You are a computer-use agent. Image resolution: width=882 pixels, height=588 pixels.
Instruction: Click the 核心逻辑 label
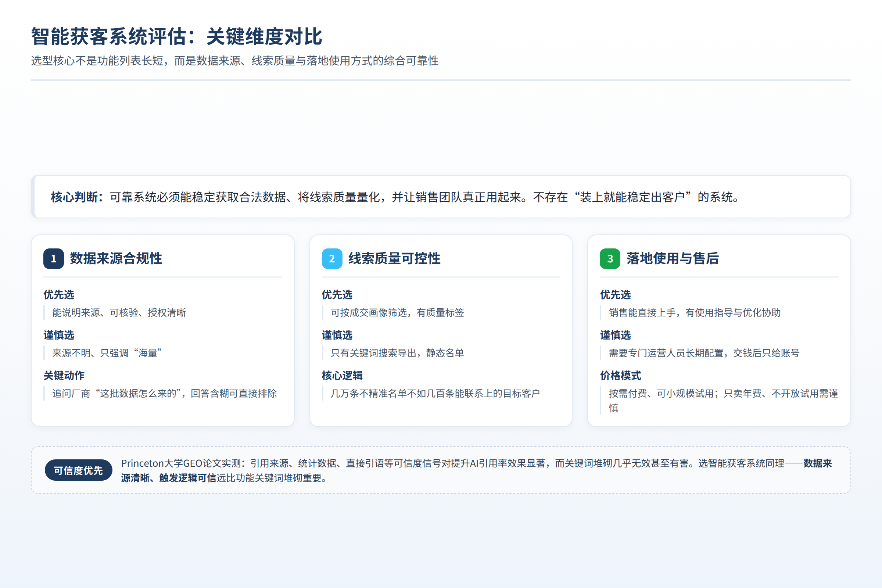click(x=343, y=375)
